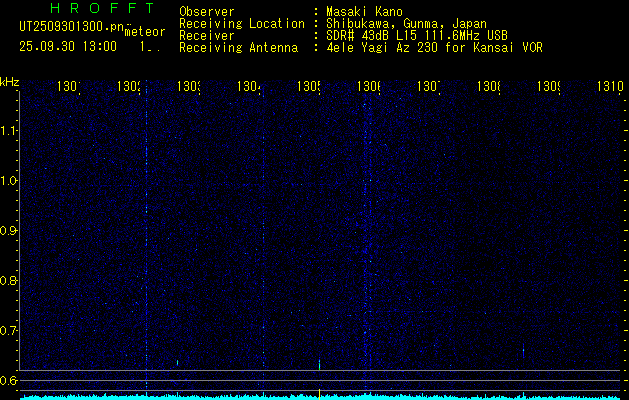Click the 0.6 kHz axis label
The image size is (629, 400).
coord(9,380)
